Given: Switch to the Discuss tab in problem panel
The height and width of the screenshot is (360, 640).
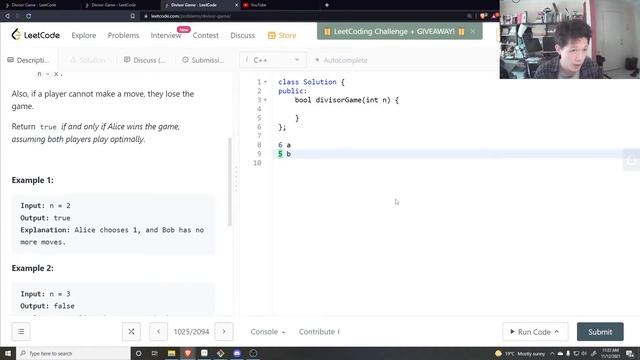Looking at the screenshot, I should (145, 60).
